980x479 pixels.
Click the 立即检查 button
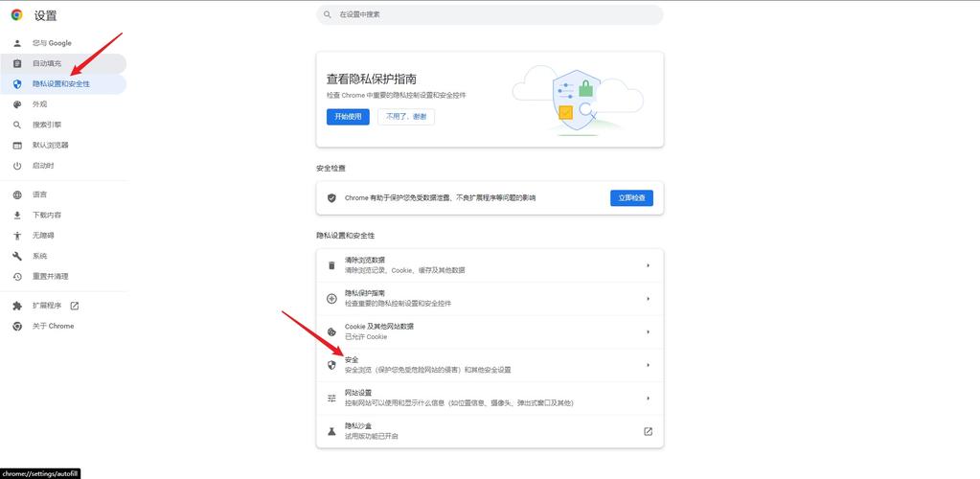point(632,198)
